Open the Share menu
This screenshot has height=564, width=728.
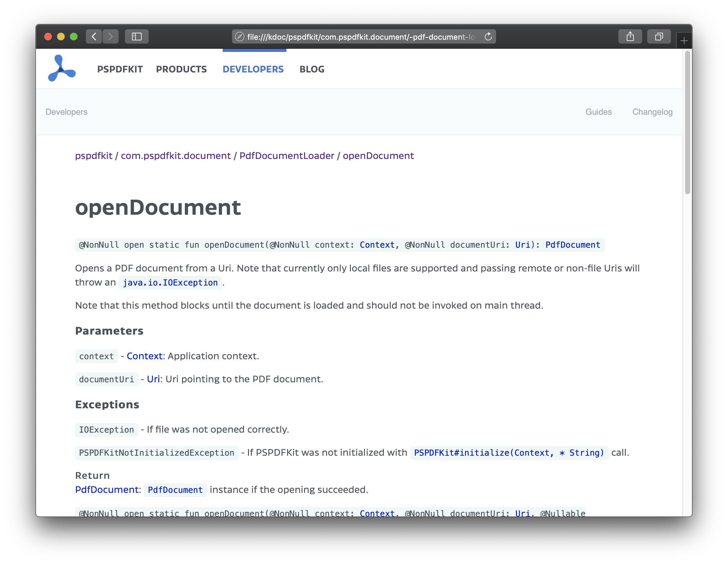coord(630,36)
